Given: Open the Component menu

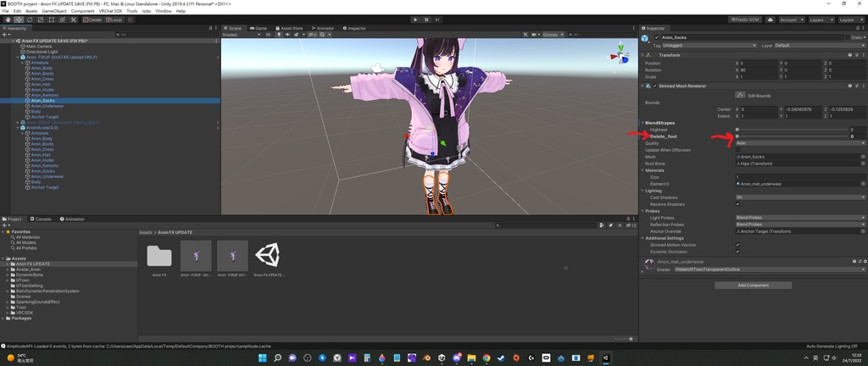Looking at the screenshot, I should coord(82,11).
